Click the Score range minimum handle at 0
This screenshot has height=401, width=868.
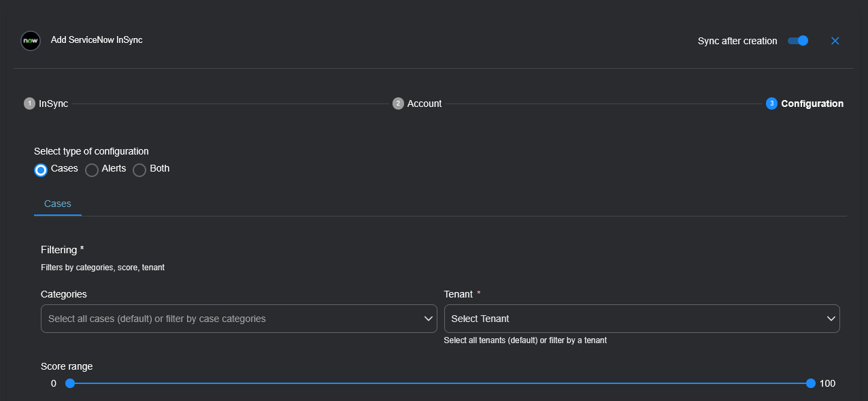69,383
